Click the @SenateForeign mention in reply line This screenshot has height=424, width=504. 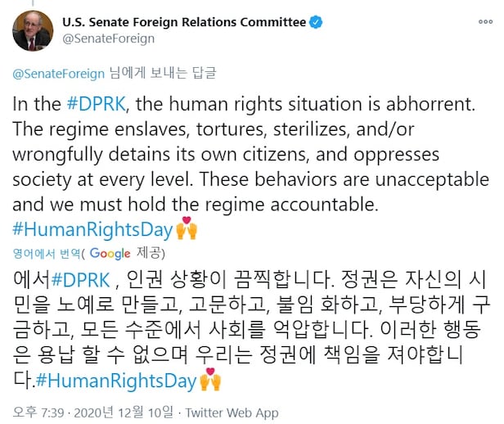click(58, 74)
